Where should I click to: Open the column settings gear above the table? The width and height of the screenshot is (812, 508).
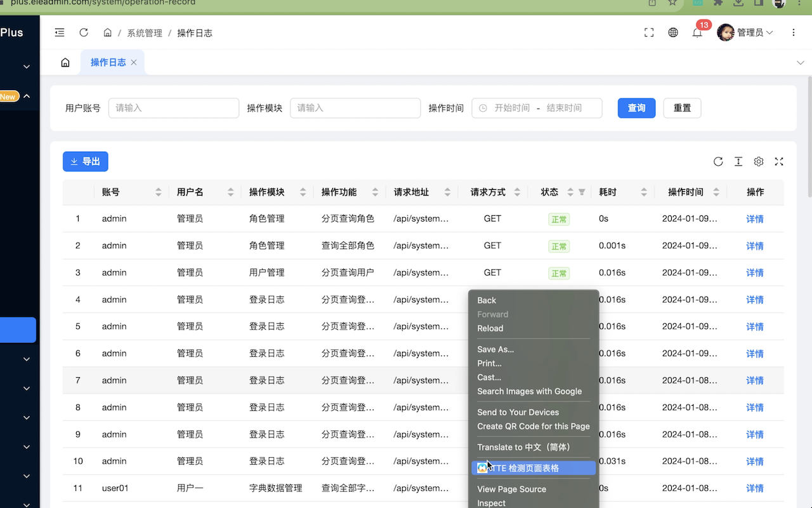758,162
